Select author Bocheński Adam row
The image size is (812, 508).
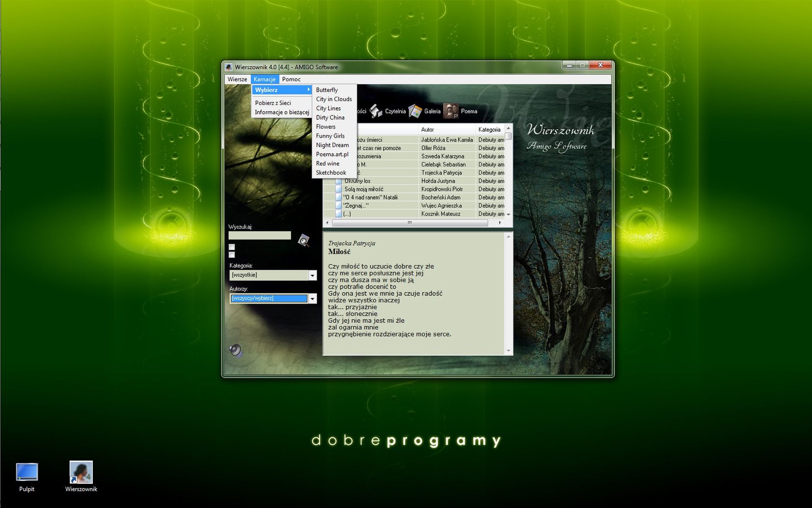447,197
